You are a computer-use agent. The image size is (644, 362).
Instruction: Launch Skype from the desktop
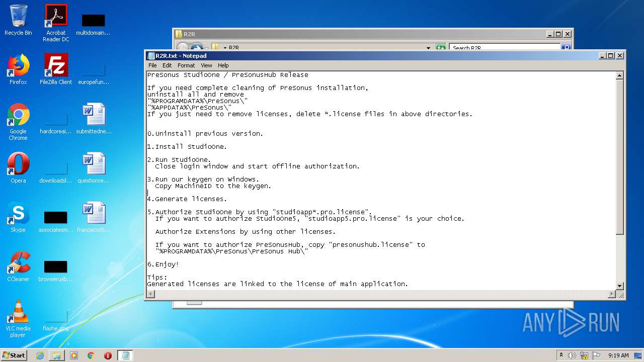[18, 217]
